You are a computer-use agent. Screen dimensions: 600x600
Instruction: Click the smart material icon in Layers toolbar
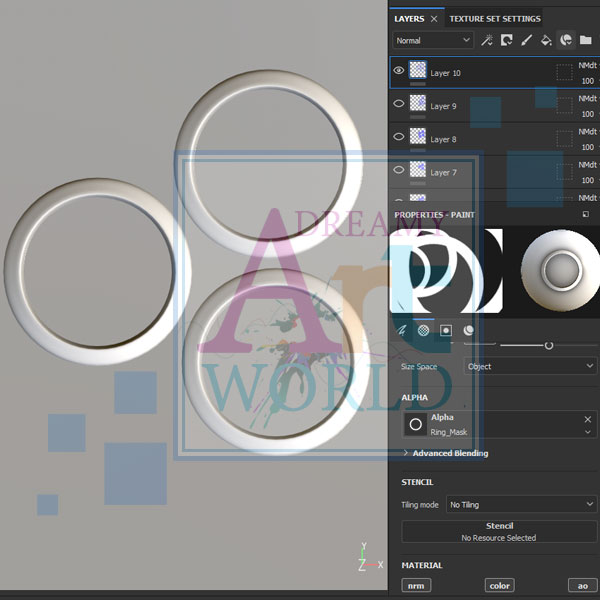tap(566, 41)
